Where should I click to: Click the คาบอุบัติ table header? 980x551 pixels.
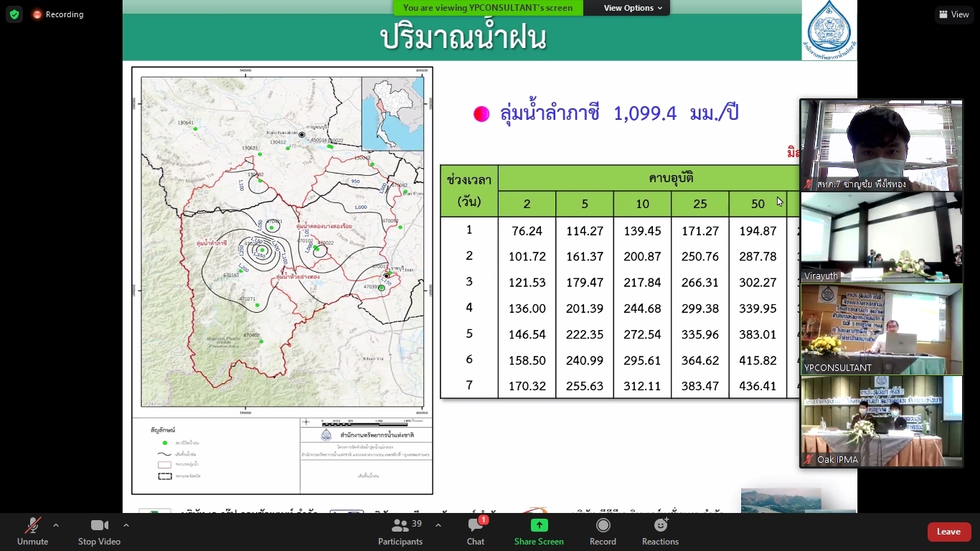coord(671,178)
